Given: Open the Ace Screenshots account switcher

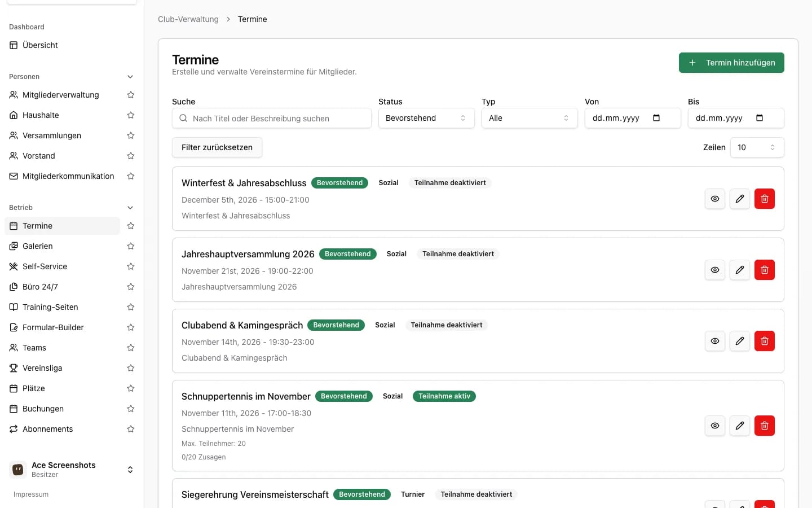Looking at the screenshot, I should click(x=72, y=470).
